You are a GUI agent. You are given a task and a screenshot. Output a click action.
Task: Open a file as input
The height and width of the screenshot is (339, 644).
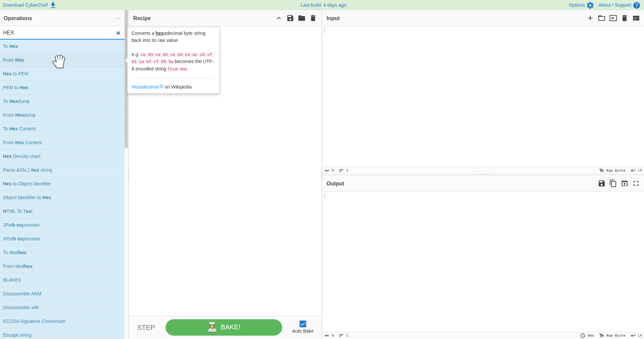coord(613,18)
